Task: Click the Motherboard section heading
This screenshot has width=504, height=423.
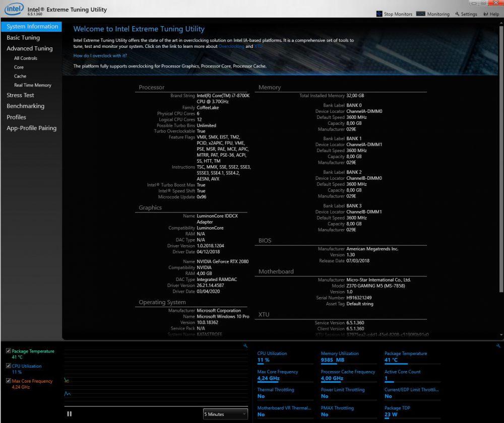Action: (276, 271)
